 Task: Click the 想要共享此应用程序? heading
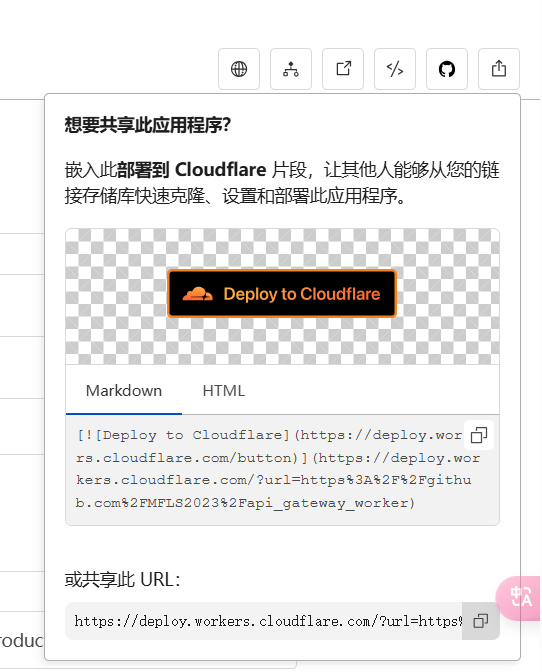(x=148, y=125)
